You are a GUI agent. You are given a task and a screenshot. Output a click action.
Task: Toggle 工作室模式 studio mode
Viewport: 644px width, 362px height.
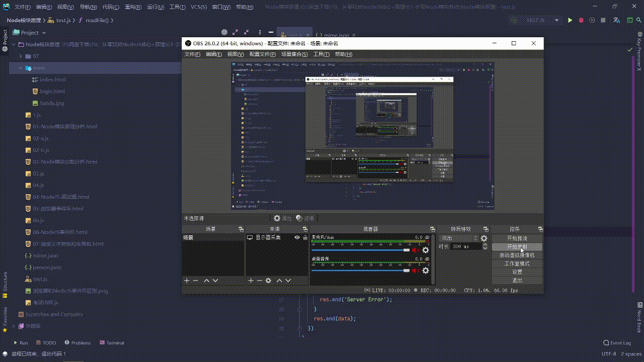click(x=517, y=263)
